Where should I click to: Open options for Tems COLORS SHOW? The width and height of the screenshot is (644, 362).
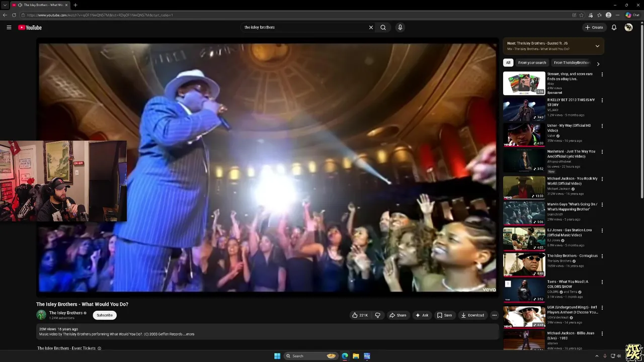pyautogui.click(x=602, y=282)
